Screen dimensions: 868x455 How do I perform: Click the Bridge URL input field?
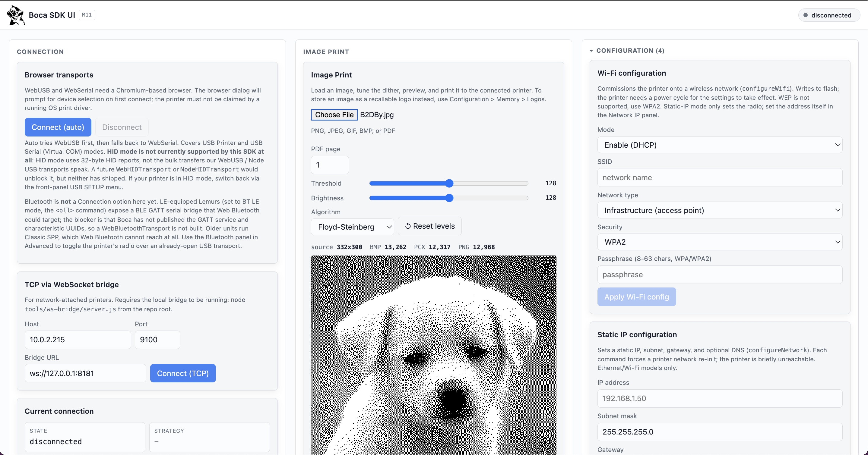[85, 373]
